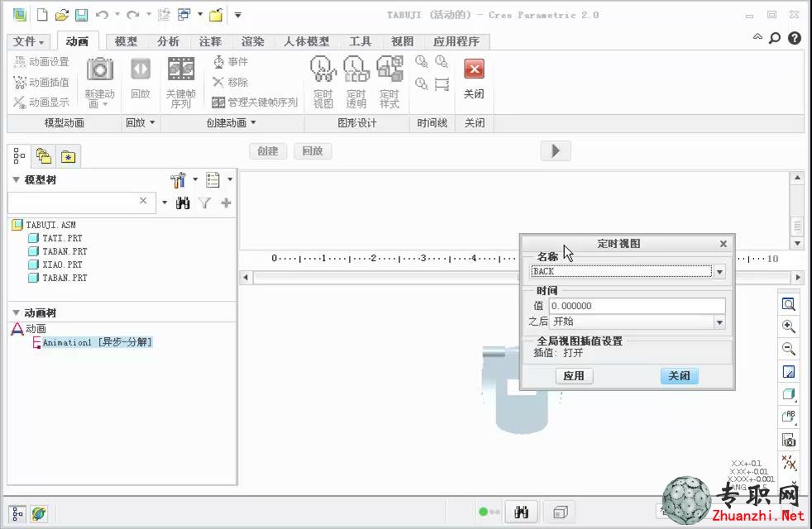
Task: Click the search icon at top right
Action: coord(775,38)
